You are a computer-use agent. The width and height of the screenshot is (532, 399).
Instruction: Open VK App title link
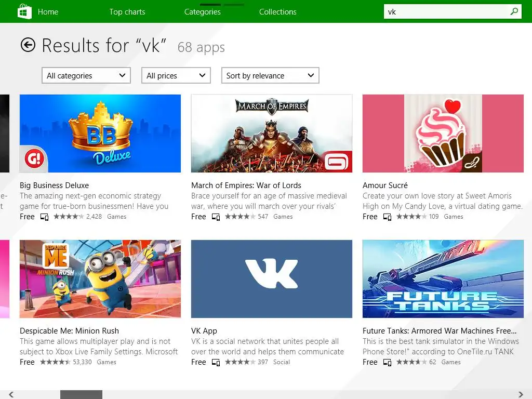click(204, 331)
